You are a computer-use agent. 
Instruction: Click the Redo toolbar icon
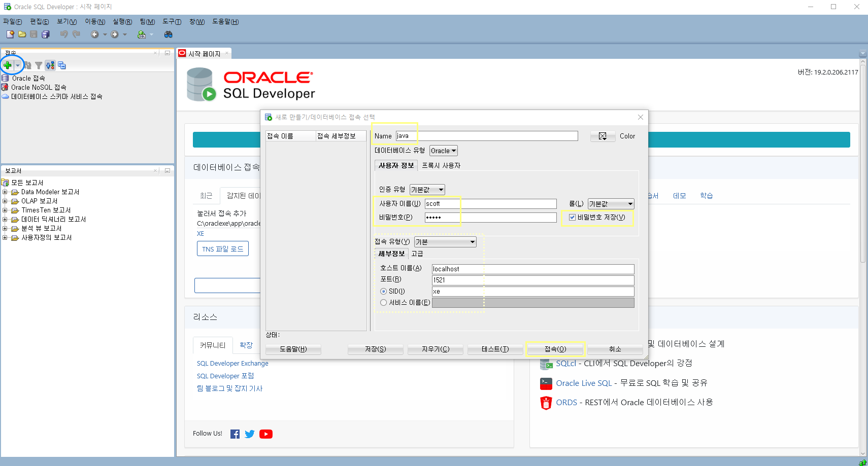76,34
